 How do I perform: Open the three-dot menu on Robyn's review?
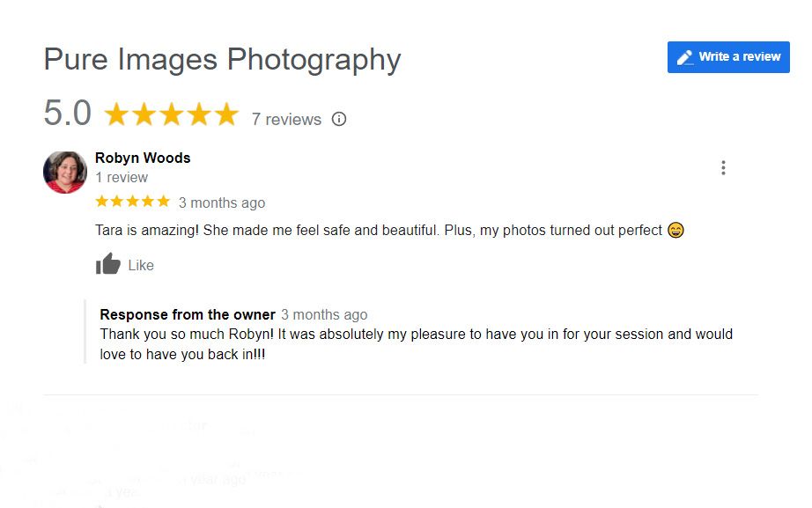click(723, 168)
